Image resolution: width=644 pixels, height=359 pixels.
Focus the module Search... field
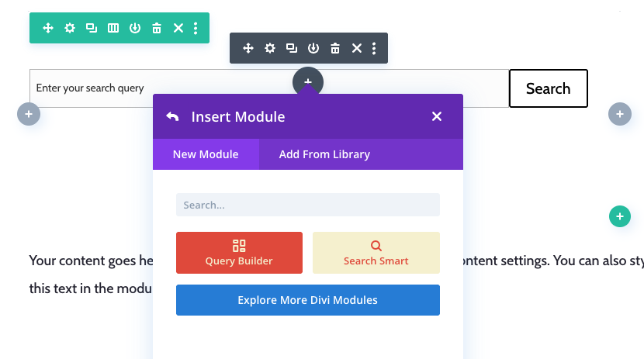(x=308, y=205)
